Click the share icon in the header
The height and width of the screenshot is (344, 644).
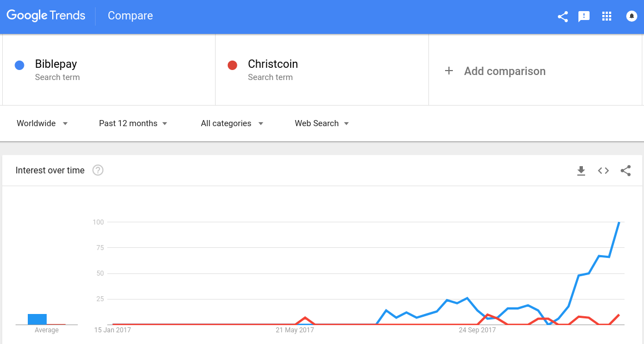[563, 16]
